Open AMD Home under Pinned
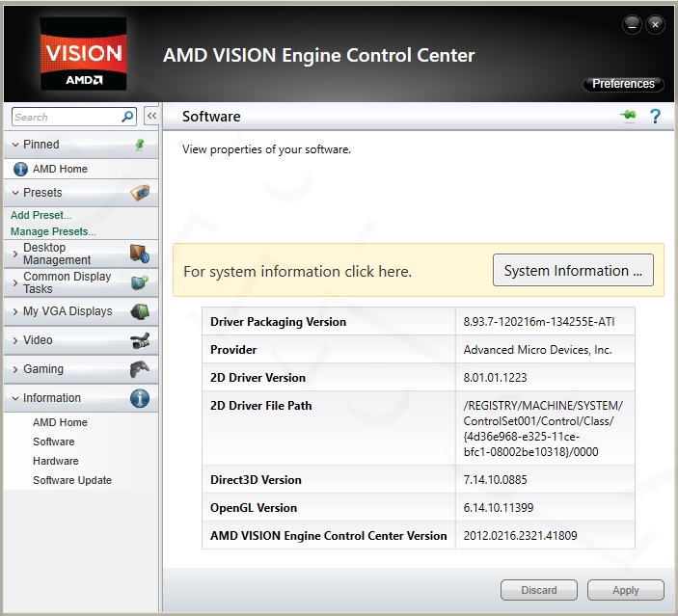Image resolution: width=678 pixels, height=616 pixels. point(60,169)
